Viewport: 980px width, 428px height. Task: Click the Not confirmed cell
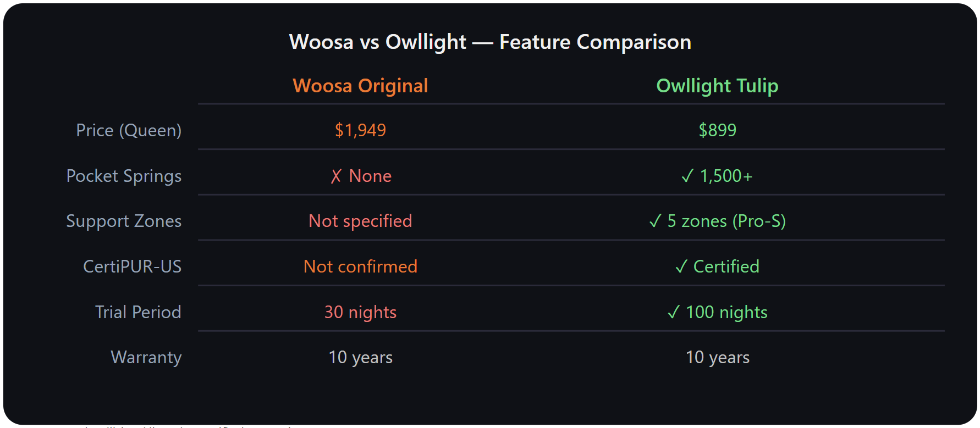(360, 267)
